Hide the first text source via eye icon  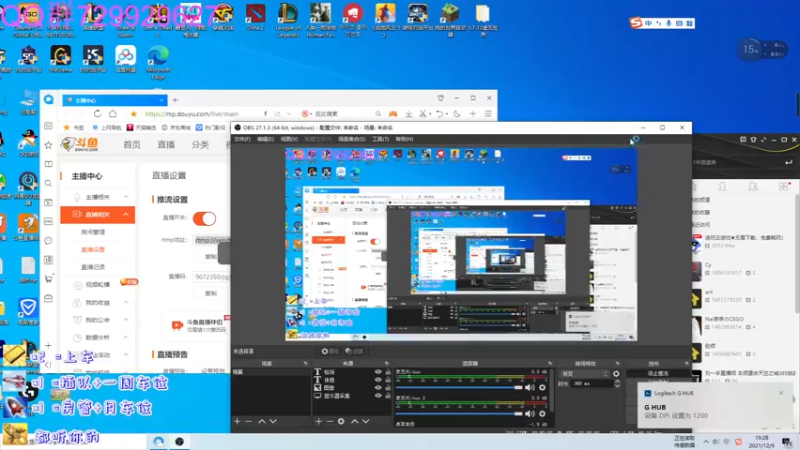(x=378, y=372)
